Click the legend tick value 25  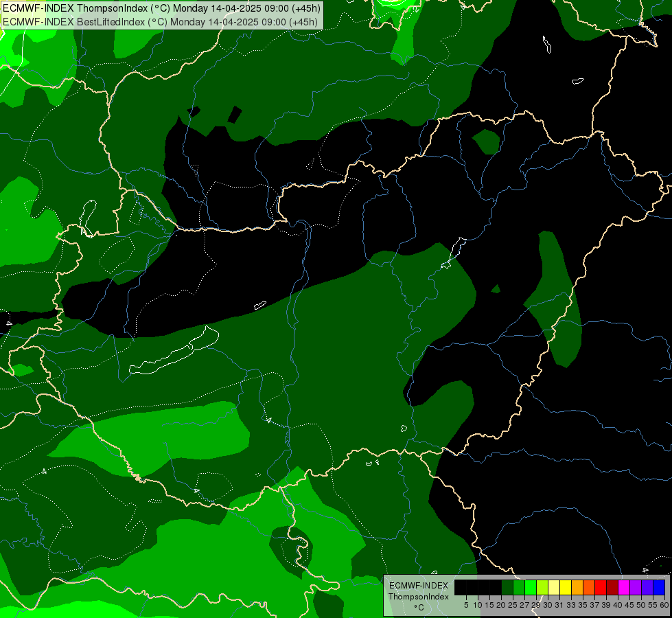click(x=513, y=605)
